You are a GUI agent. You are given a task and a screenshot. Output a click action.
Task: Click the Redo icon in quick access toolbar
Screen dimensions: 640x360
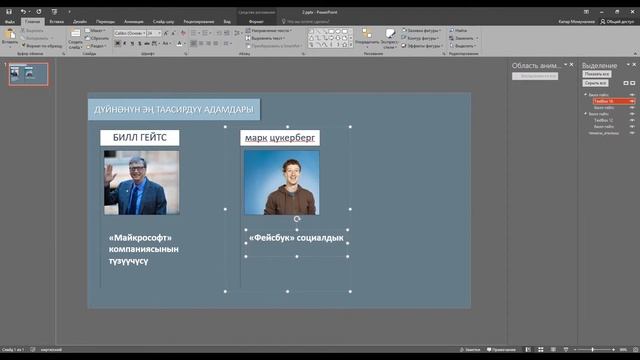pyautogui.click(x=39, y=12)
